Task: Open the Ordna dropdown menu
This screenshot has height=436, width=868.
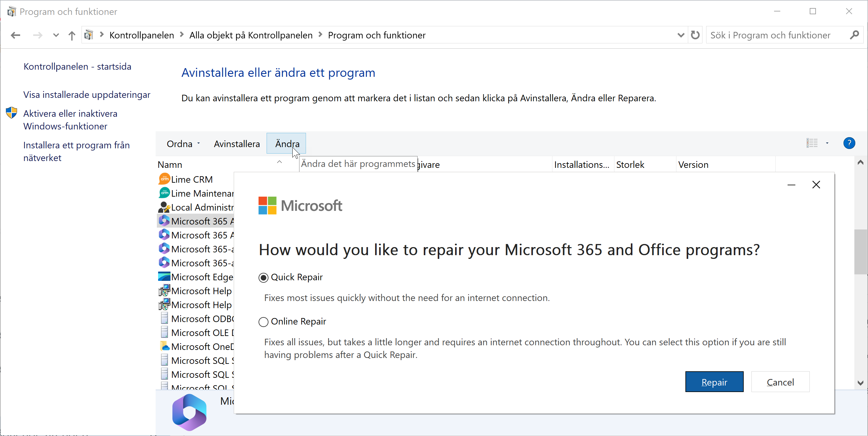Action: (183, 144)
